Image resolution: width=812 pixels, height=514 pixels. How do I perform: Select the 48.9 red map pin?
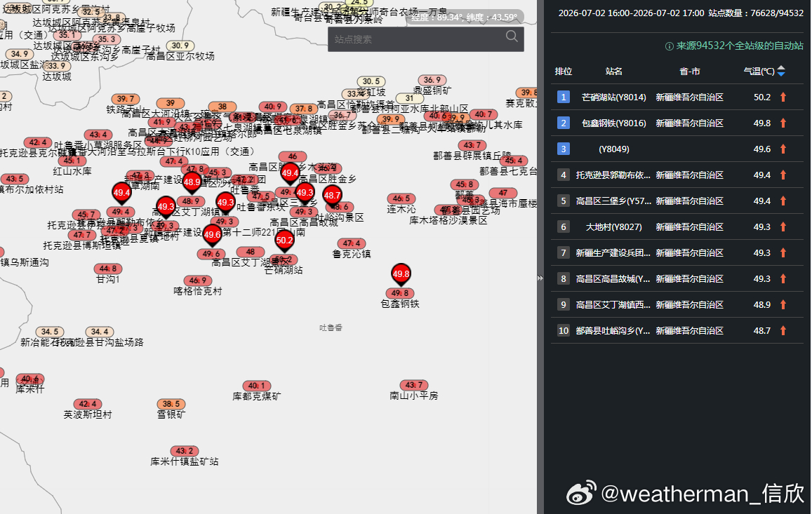pos(192,183)
